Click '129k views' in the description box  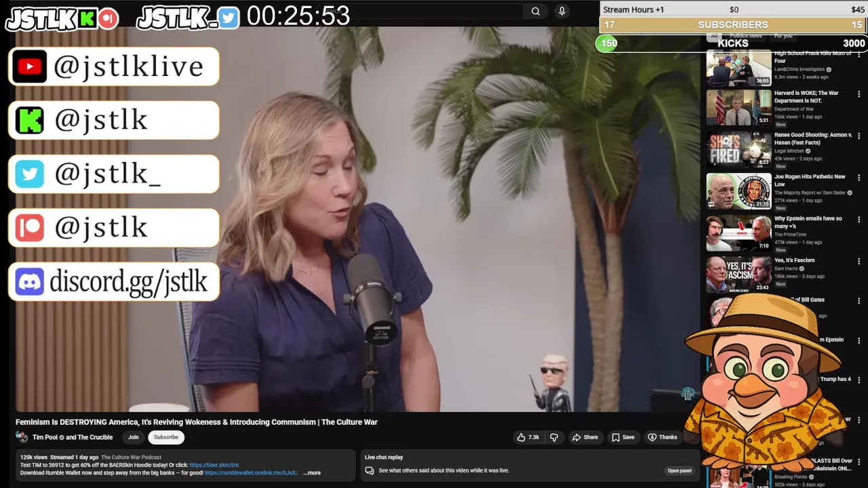[34, 457]
